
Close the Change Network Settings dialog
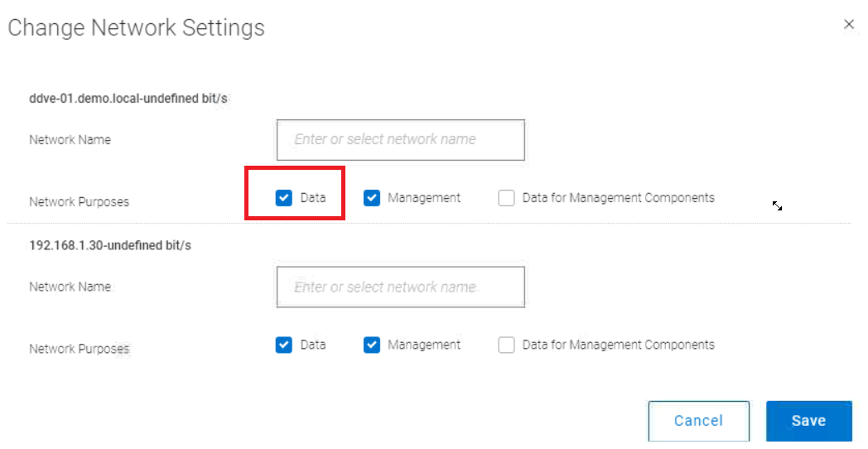coord(849,25)
